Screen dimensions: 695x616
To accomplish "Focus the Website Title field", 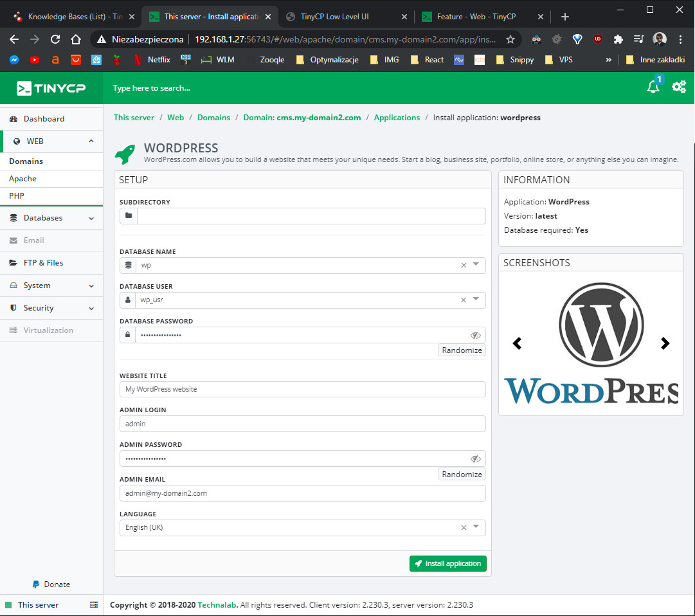I will click(x=303, y=389).
